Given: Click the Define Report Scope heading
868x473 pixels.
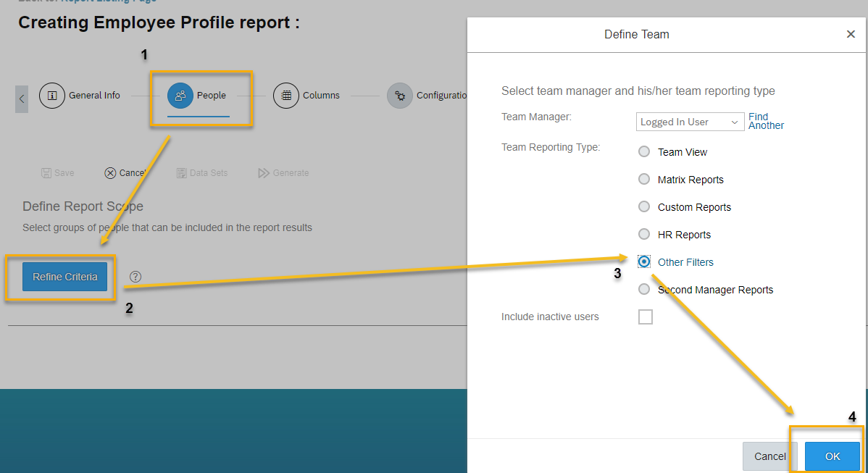Looking at the screenshot, I should click(83, 206).
